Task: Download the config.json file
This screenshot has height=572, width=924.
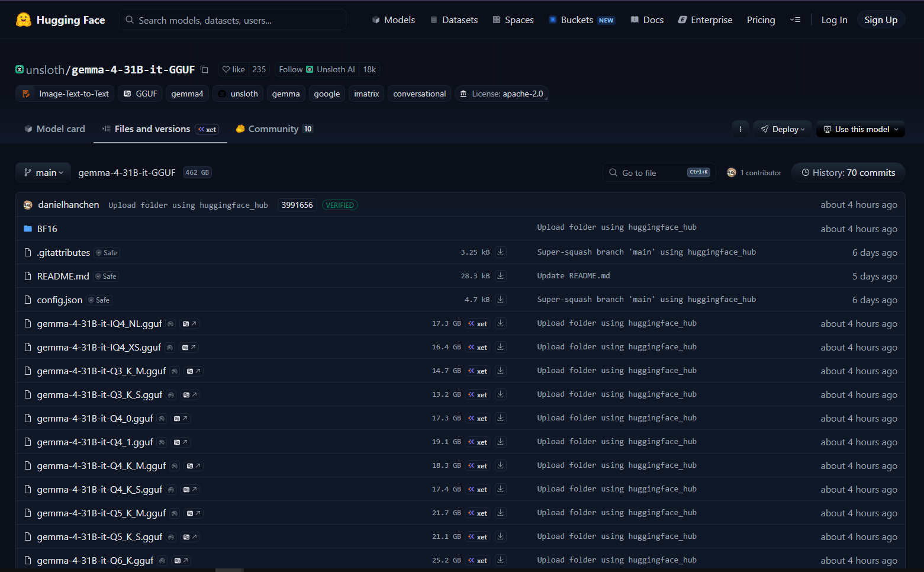Action: [501, 300]
